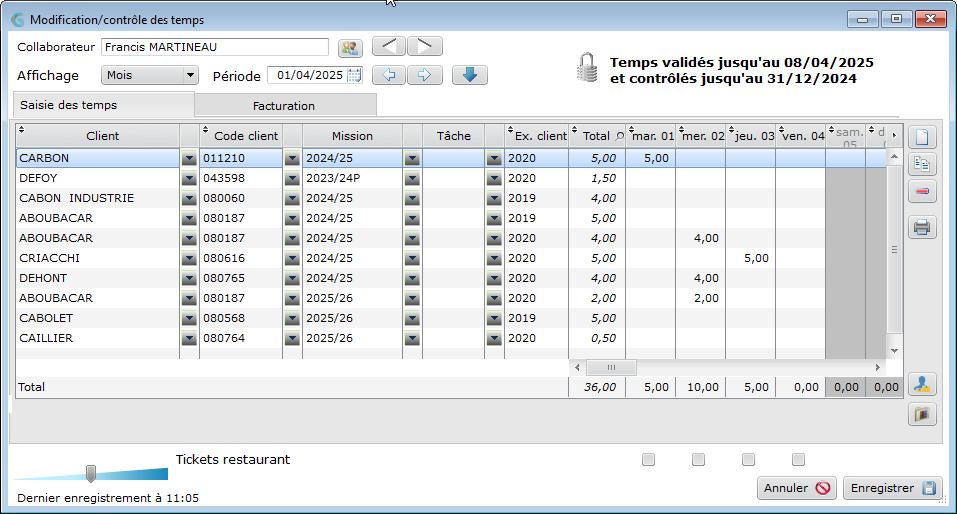
Task: Click the table vertical scrollbar thumb
Action: pos(895,249)
